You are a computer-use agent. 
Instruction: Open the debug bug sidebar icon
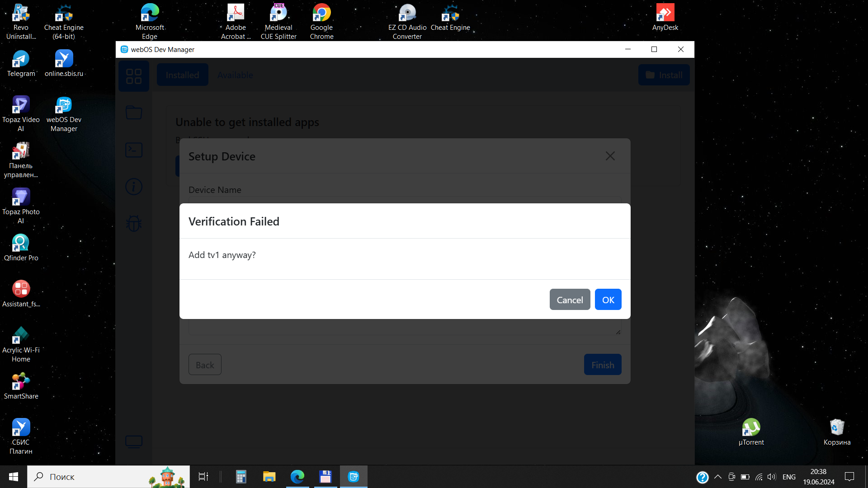point(134,223)
